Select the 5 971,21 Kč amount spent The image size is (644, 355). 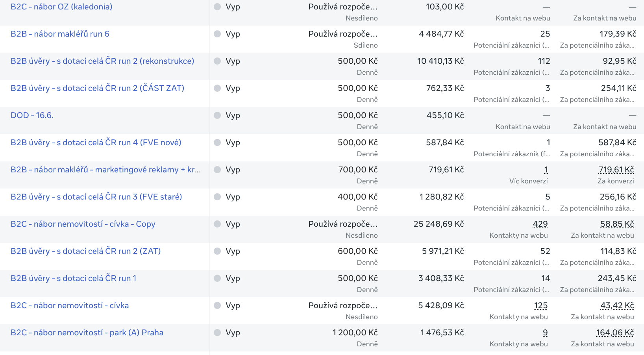(x=443, y=251)
